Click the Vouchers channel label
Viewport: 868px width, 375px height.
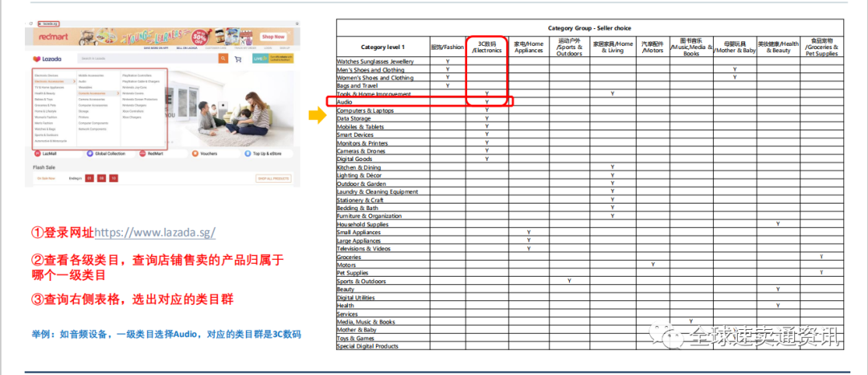(x=209, y=154)
